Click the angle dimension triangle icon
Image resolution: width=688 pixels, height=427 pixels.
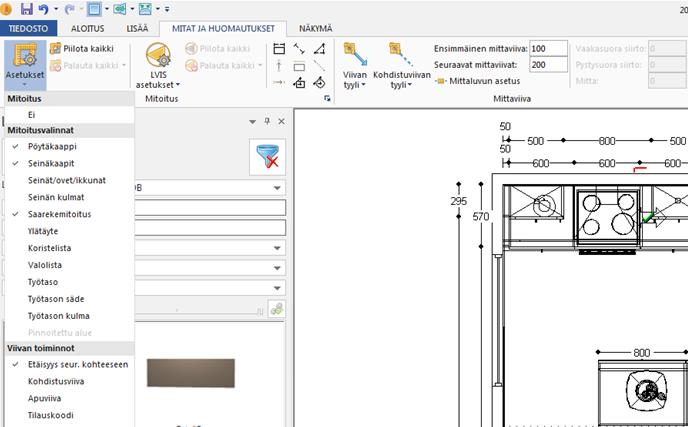[x=319, y=49]
